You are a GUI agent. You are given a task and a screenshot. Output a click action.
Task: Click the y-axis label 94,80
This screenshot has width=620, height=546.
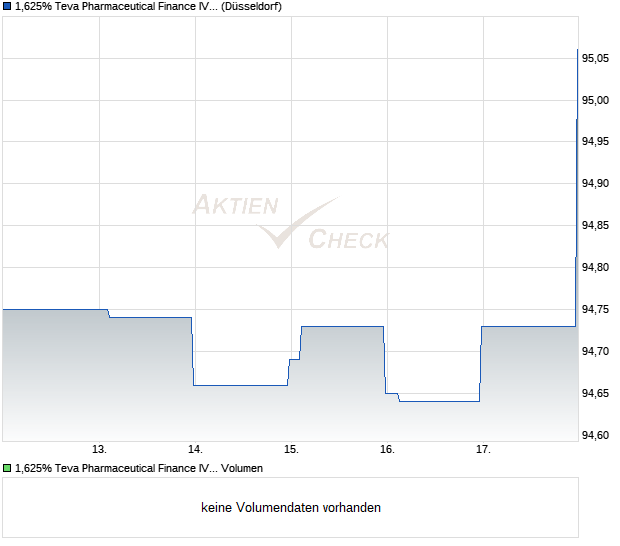point(595,267)
